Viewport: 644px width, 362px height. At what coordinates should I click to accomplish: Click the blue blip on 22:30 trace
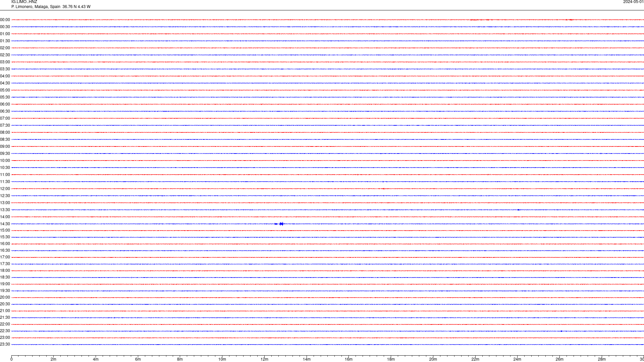point(561,331)
